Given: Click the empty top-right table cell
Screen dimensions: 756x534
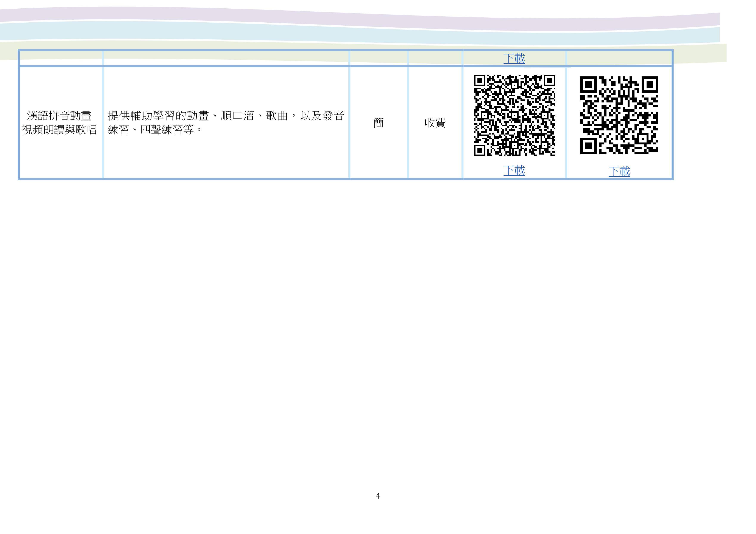Looking at the screenshot, I should (x=619, y=59).
